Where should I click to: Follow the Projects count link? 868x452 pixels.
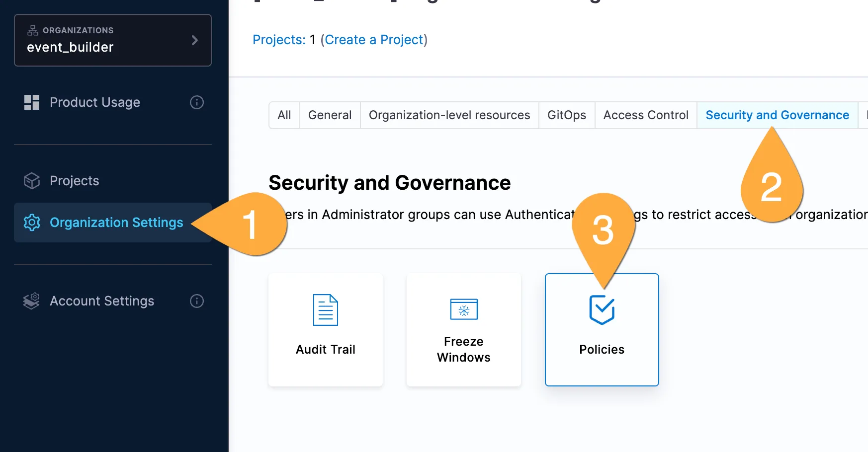[x=278, y=40]
